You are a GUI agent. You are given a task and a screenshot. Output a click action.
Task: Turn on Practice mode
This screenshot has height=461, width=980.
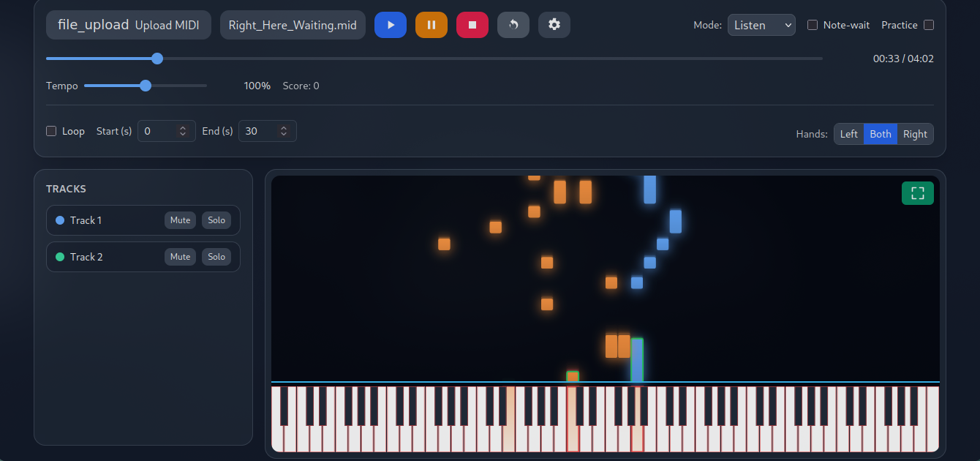click(x=928, y=24)
